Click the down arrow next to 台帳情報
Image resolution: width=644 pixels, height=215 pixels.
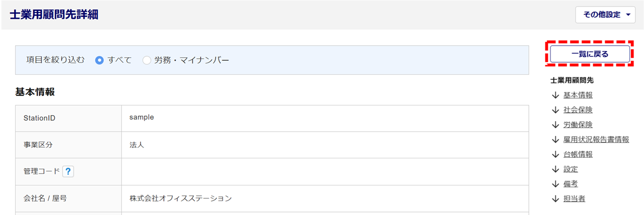tap(555, 154)
